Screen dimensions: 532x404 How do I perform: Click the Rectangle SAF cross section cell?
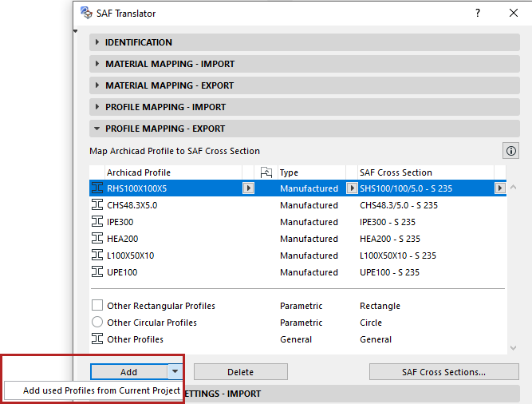(x=380, y=306)
